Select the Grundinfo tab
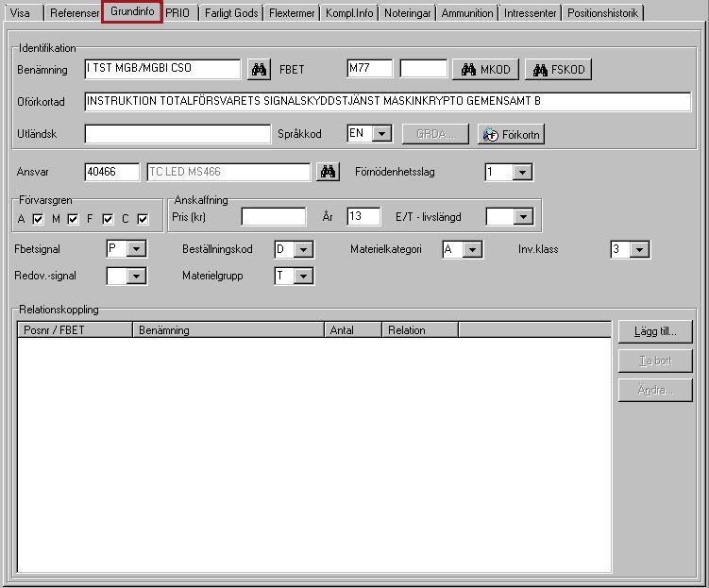This screenshot has width=709, height=588. pos(132,11)
